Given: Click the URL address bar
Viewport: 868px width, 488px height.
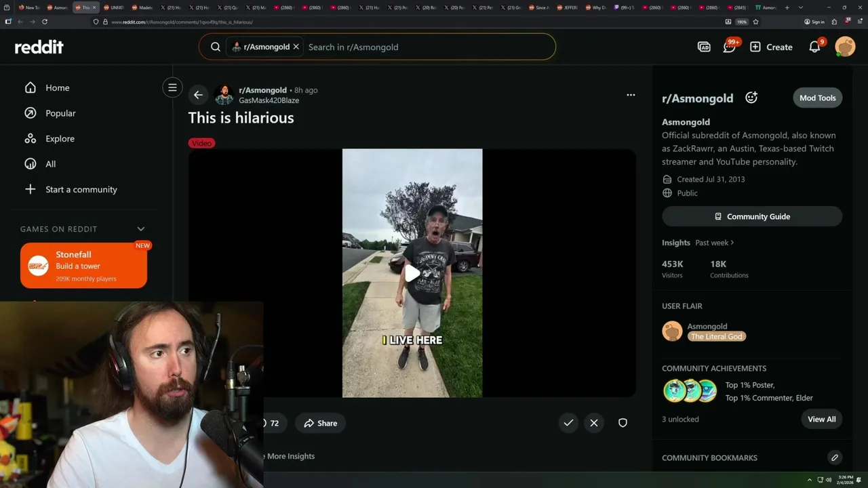Looking at the screenshot, I should (407, 22).
